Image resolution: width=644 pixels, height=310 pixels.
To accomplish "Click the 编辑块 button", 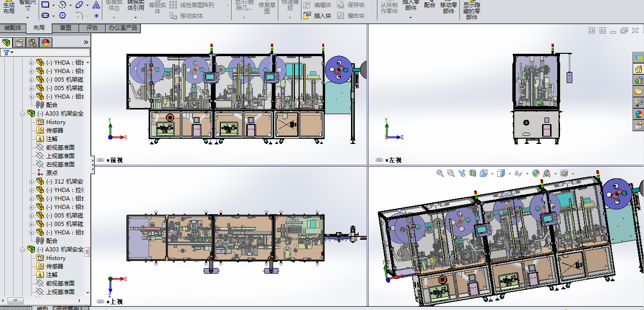I will click(317, 5).
